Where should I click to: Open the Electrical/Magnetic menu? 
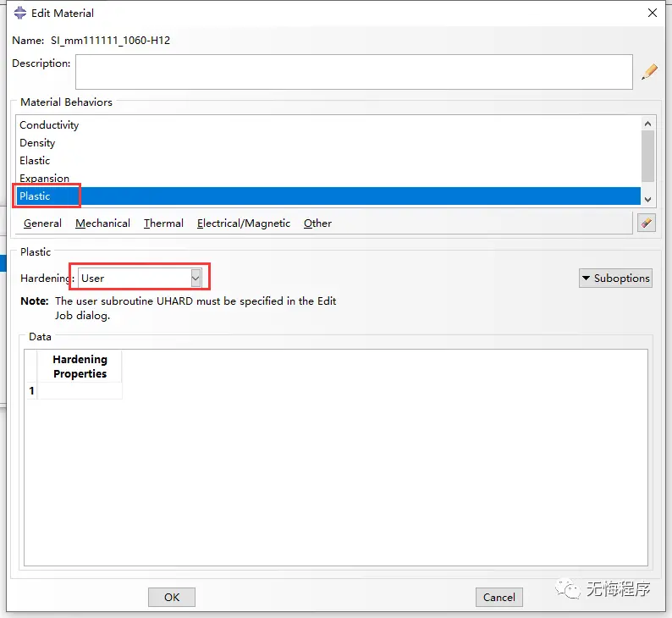(x=244, y=223)
